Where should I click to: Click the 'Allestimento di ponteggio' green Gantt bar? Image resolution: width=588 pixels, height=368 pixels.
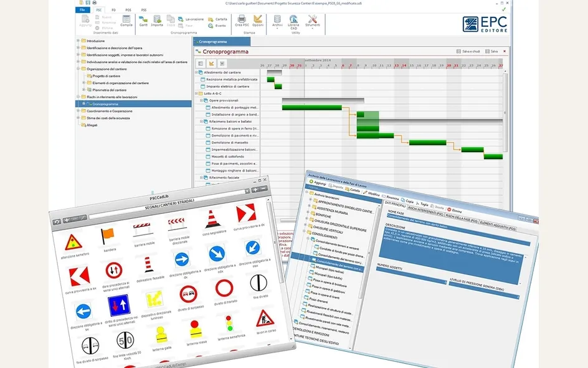(311, 107)
